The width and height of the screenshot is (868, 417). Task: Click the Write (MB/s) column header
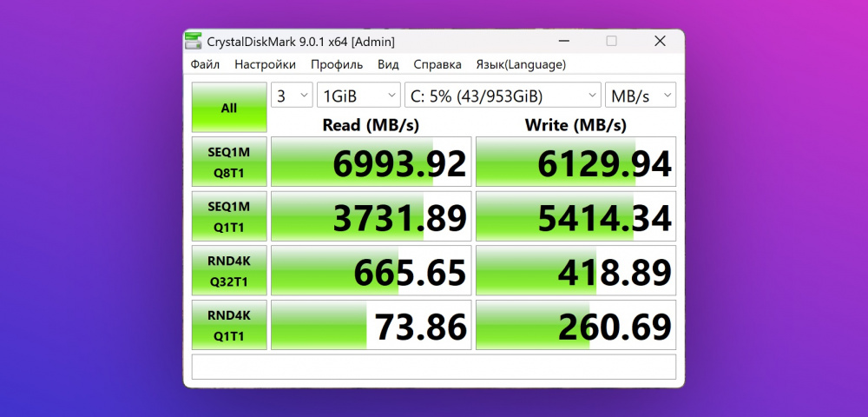point(575,125)
